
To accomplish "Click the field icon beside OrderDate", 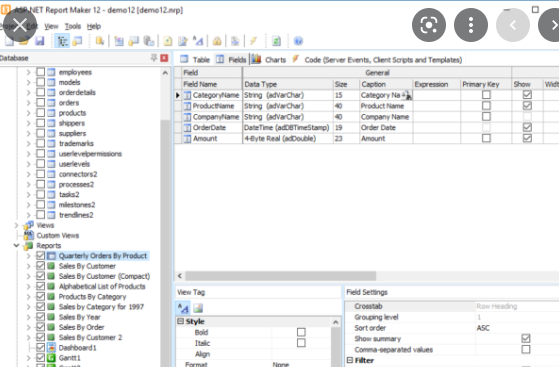I will point(187,128).
